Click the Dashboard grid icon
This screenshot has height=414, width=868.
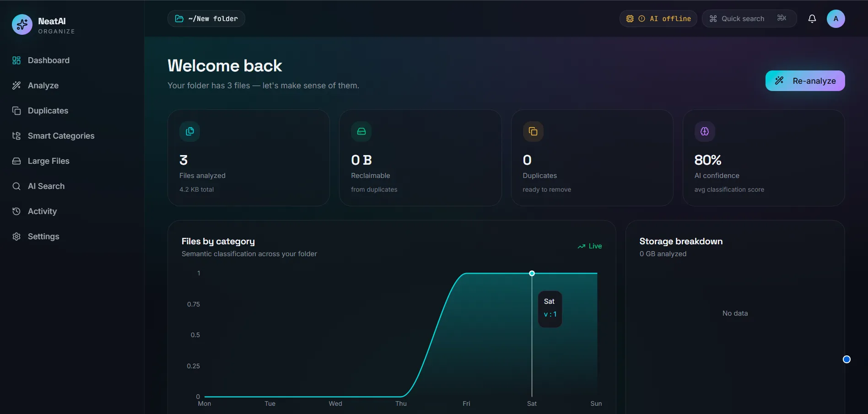16,60
